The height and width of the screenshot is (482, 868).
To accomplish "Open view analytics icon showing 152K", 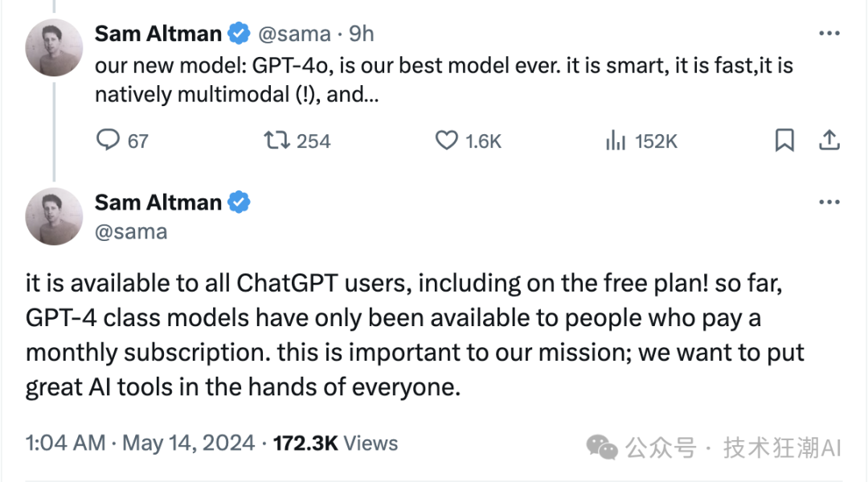I will point(616,141).
